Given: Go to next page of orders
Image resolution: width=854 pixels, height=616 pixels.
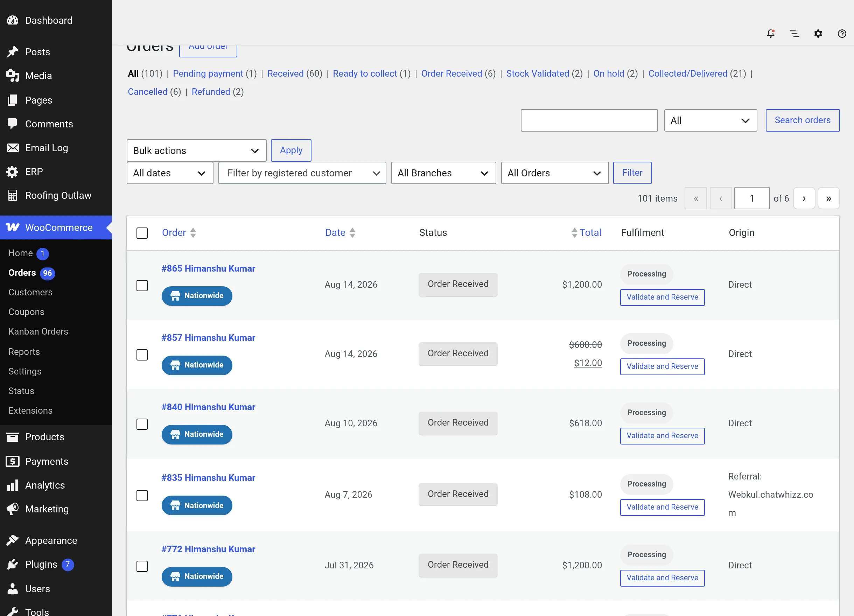Looking at the screenshot, I should coord(804,198).
